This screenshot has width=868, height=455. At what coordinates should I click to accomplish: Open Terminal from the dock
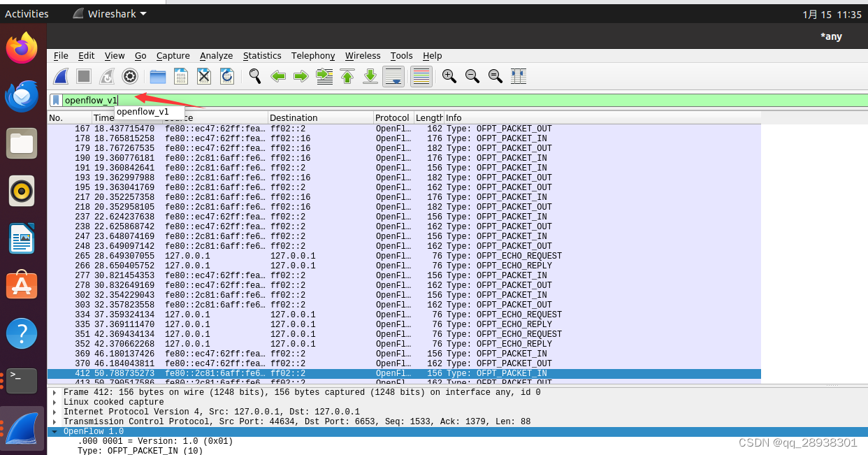tap(22, 380)
